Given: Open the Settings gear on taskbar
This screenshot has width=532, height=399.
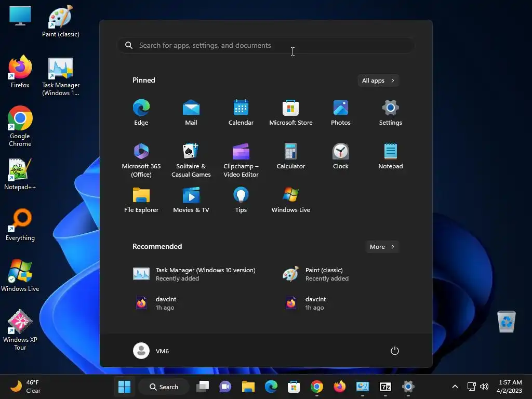Looking at the screenshot, I should 408,387.
